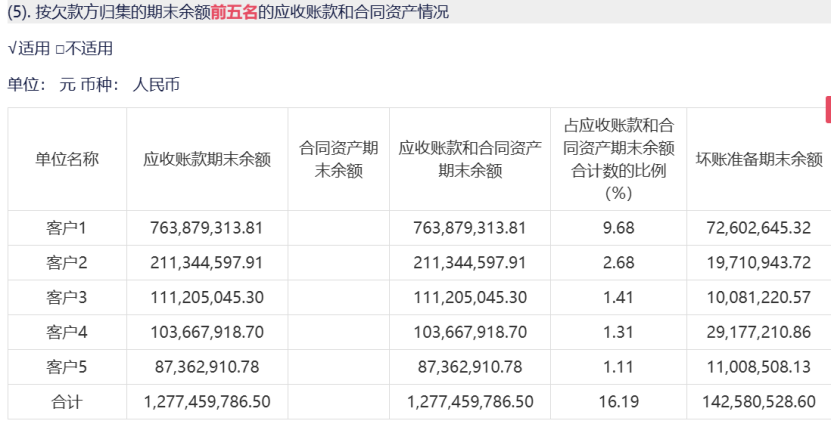Select the "单位名称" column header
831x425 pixels.
coord(67,159)
